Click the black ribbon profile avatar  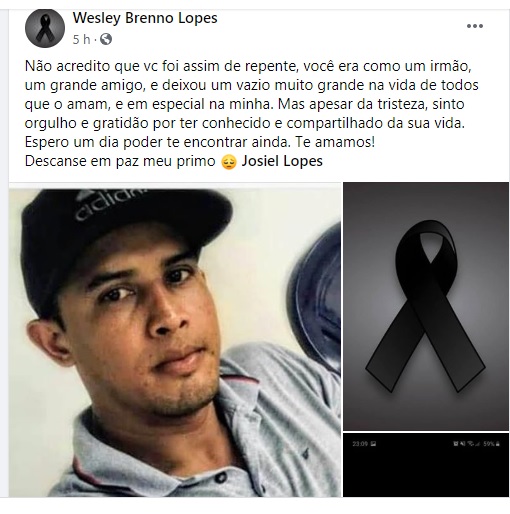(45, 28)
